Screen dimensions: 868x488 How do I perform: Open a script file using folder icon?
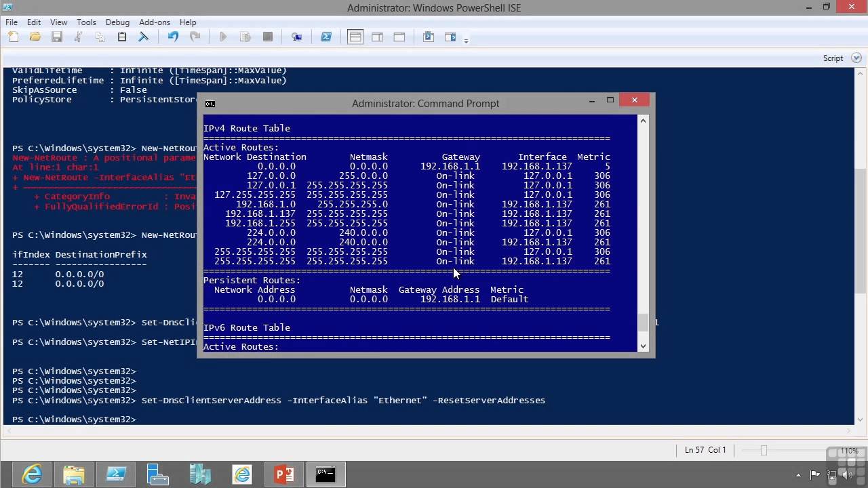click(x=35, y=37)
